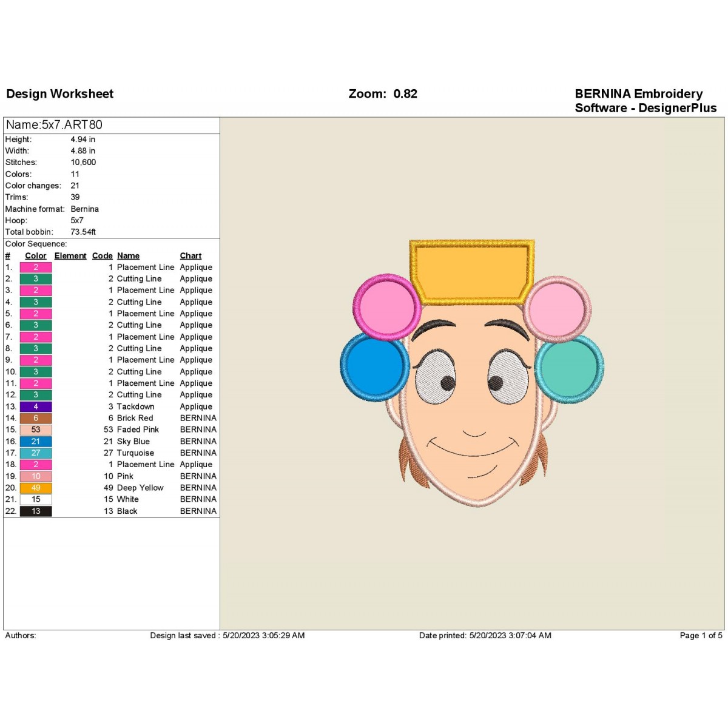Click 'Sky Blue' name in row 16
The height and width of the screenshot is (728, 728).
click(x=133, y=442)
